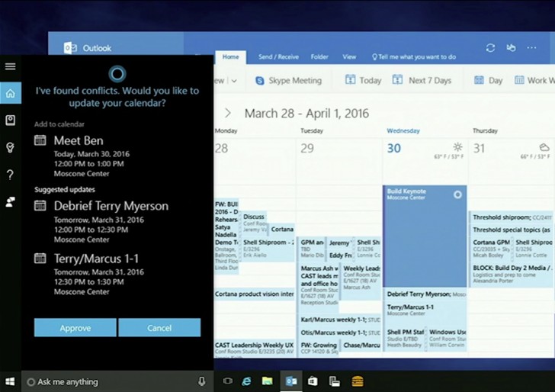The image size is (555, 392).
Task: Open the taskbar icon left of the burger
Action: [335, 381]
